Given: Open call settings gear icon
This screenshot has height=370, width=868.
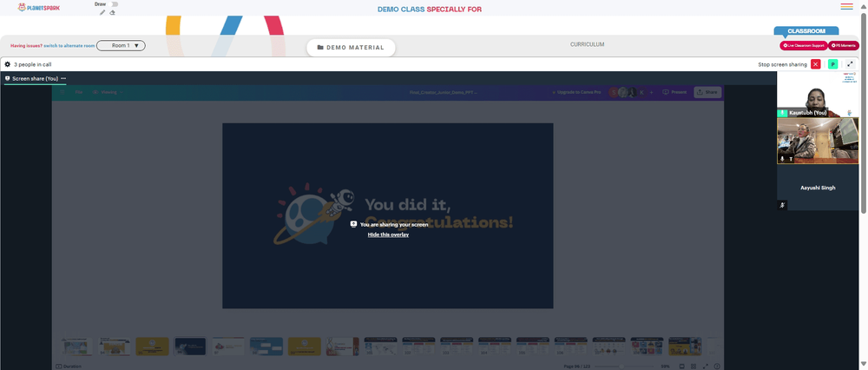Looking at the screenshot, I should [x=7, y=64].
